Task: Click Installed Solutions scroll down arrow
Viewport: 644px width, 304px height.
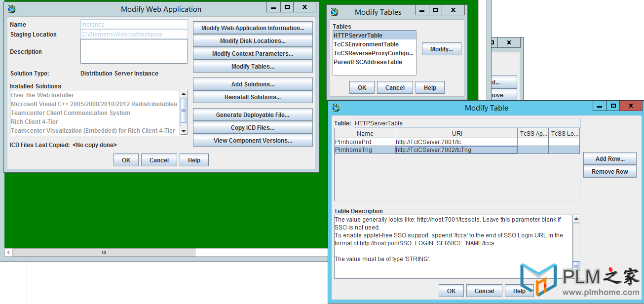Action: click(184, 131)
